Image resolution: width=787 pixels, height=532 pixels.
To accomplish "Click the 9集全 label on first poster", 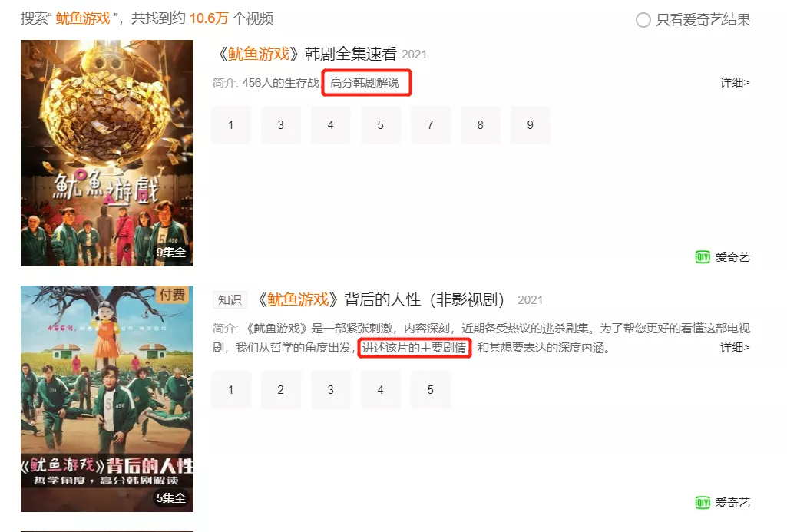I will coord(171,253).
